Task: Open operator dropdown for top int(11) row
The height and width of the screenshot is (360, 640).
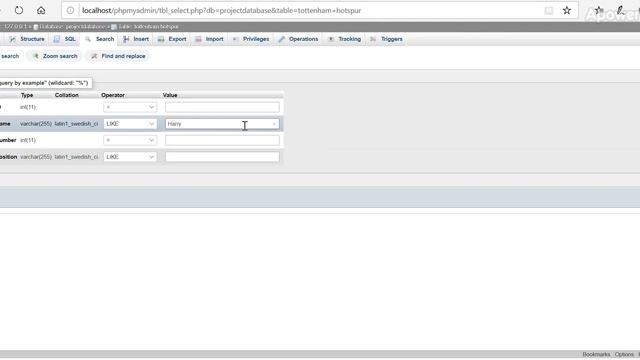Action: (130, 107)
